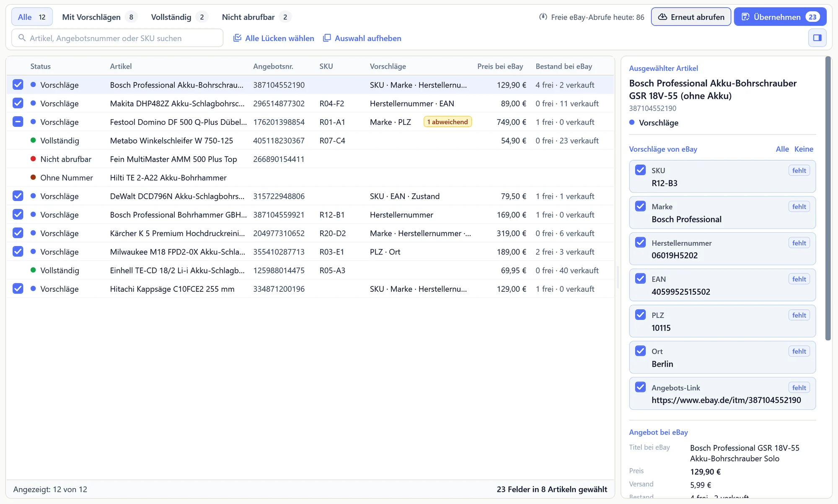Select the Metabo Winkelschleifer W 750-125 row

[310, 140]
